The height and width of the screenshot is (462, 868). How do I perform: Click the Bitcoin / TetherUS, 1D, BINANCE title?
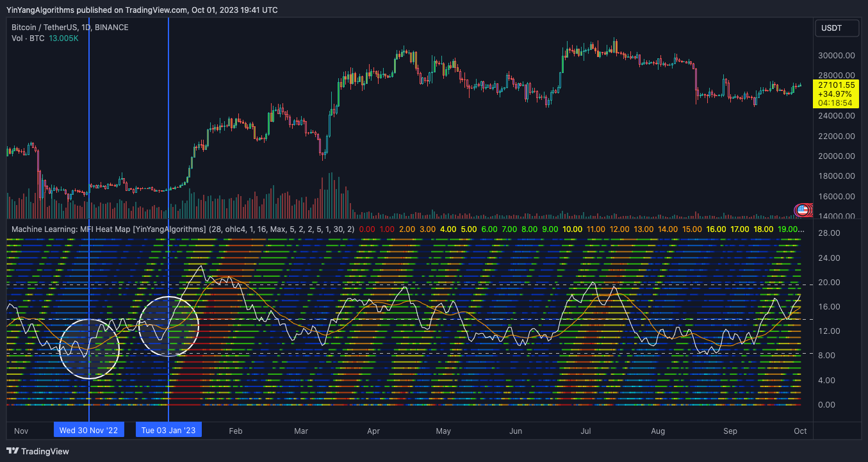(70, 28)
